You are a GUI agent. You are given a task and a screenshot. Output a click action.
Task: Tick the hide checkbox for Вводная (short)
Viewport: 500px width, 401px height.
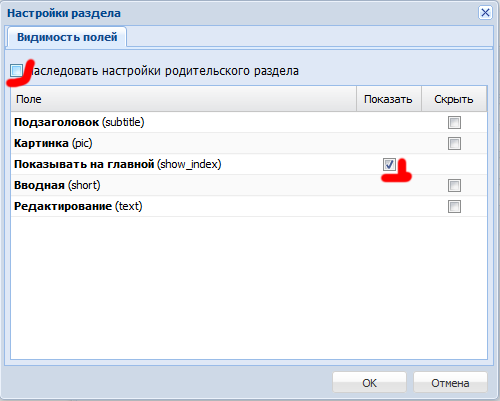pos(454,185)
